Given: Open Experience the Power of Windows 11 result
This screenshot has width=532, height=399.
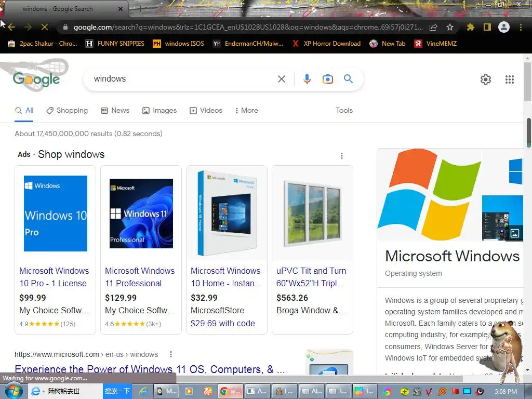Looking at the screenshot, I should pos(150,369).
